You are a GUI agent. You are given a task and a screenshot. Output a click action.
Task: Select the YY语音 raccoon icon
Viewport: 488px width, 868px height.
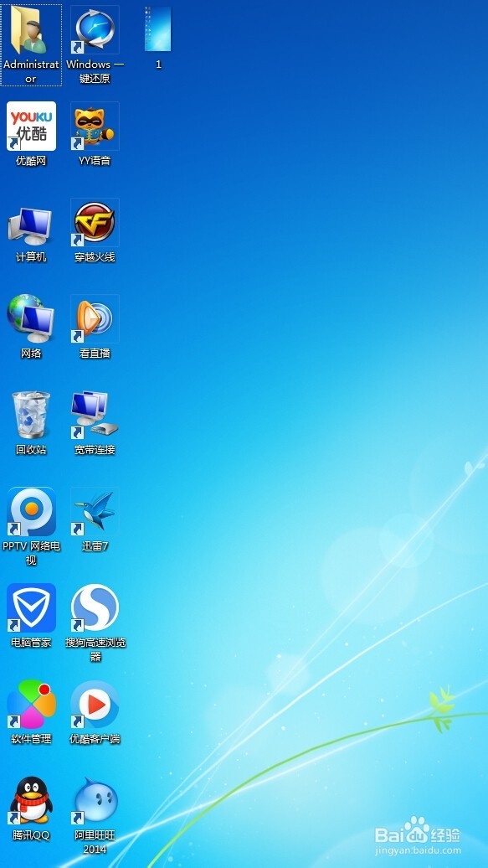click(x=95, y=127)
